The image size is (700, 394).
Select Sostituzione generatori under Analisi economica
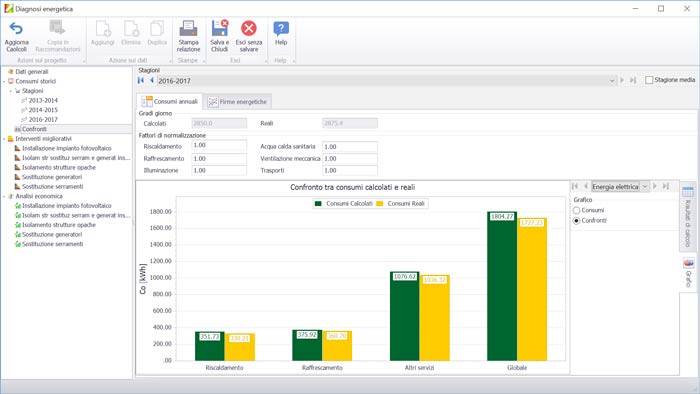[52, 234]
